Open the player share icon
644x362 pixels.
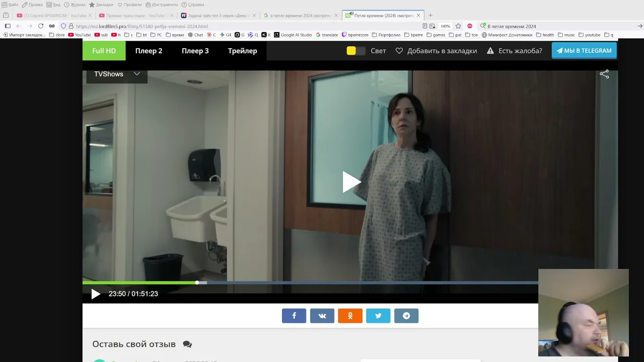coord(604,74)
